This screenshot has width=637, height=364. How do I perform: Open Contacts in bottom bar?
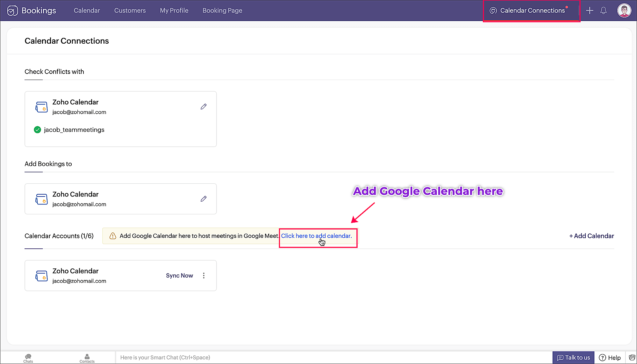click(87, 358)
